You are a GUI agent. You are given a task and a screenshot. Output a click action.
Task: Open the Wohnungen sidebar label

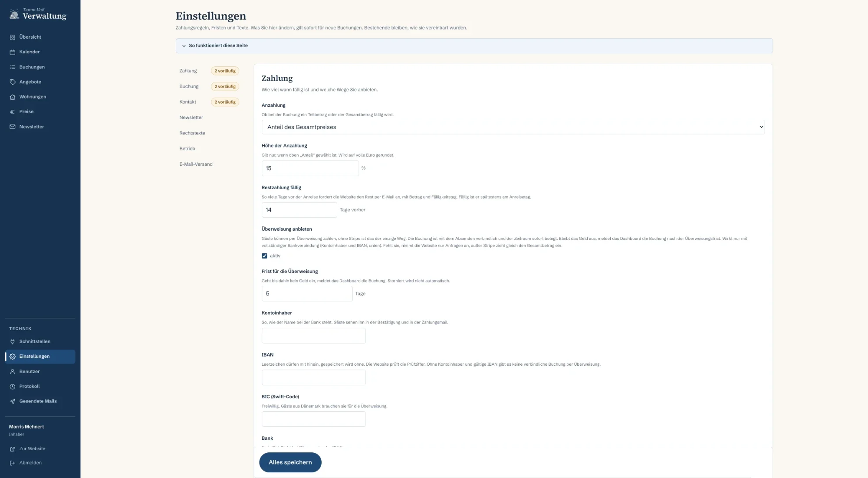point(33,97)
